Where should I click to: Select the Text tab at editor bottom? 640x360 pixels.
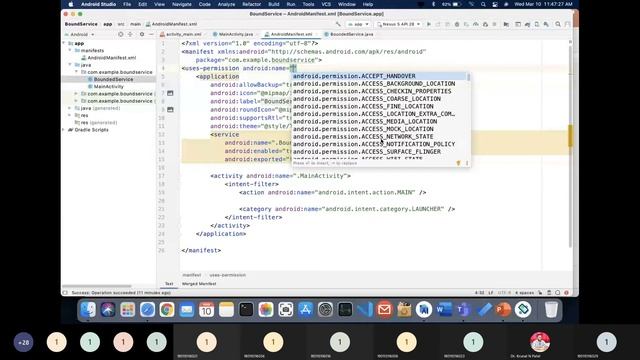169,284
